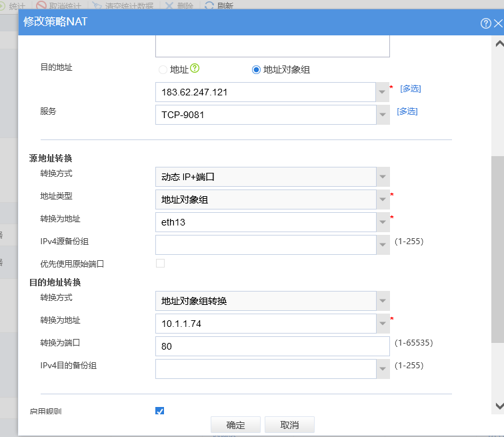Click the 取消 button
This screenshot has height=437, width=504.
click(289, 425)
